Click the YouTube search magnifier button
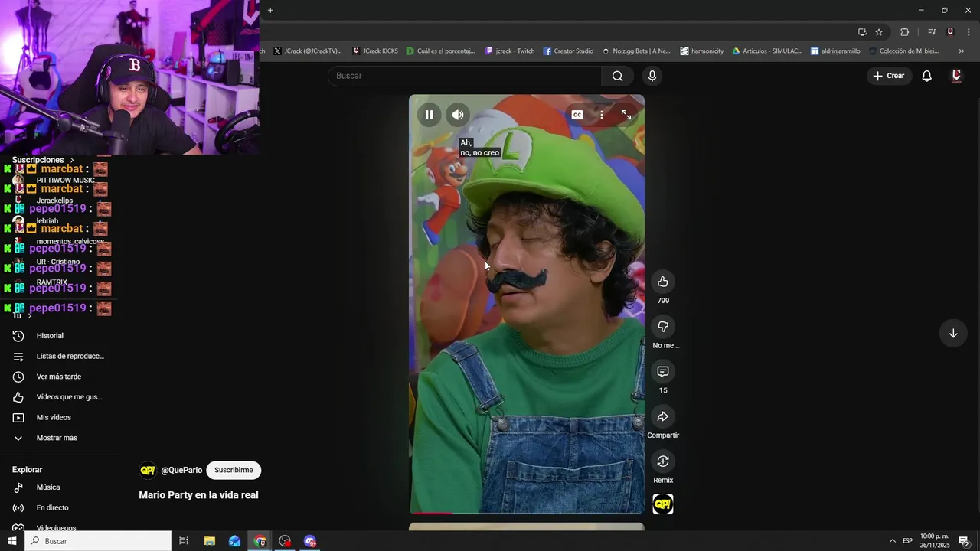The image size is (980, 551). (x=617, y=76)
